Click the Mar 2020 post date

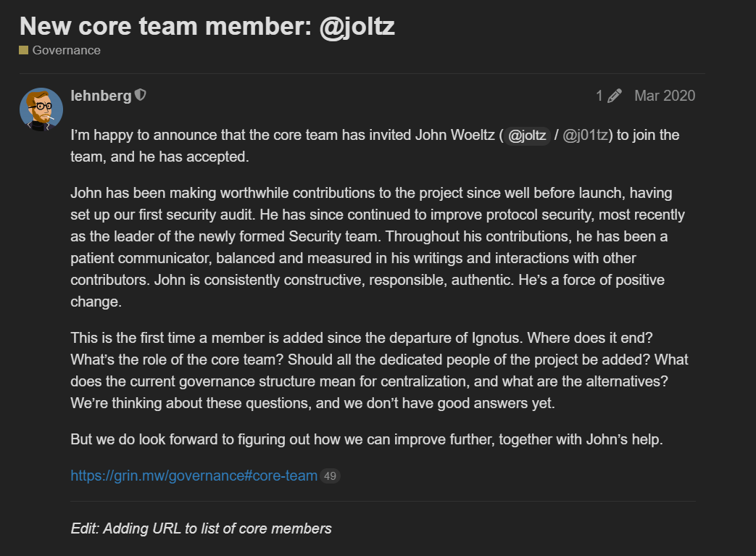664,96
